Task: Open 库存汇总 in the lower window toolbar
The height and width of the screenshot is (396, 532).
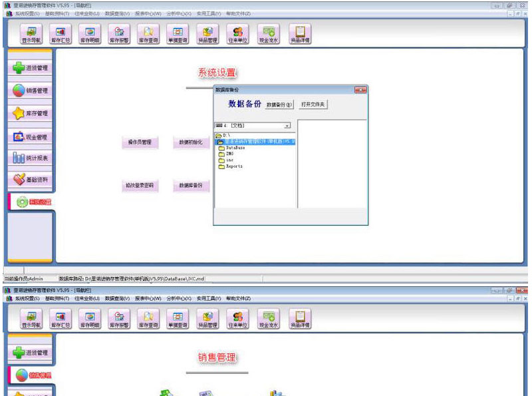Action: pos(61,319)
